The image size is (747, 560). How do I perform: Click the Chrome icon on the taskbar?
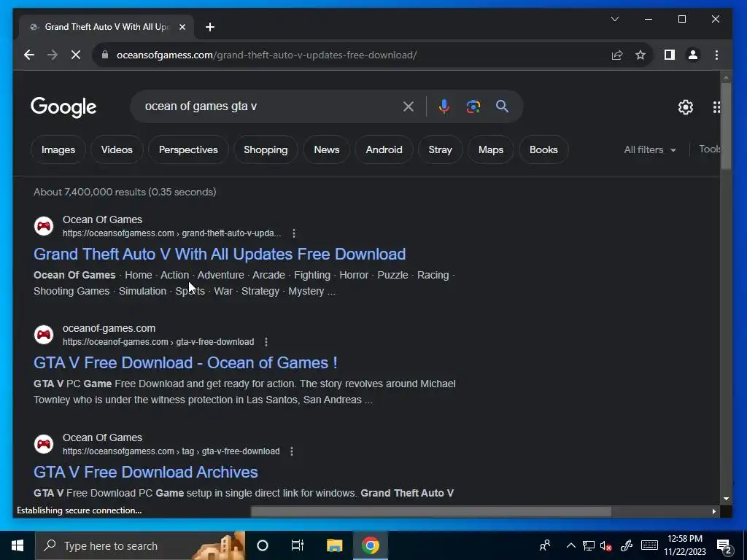tap(370, 545)
